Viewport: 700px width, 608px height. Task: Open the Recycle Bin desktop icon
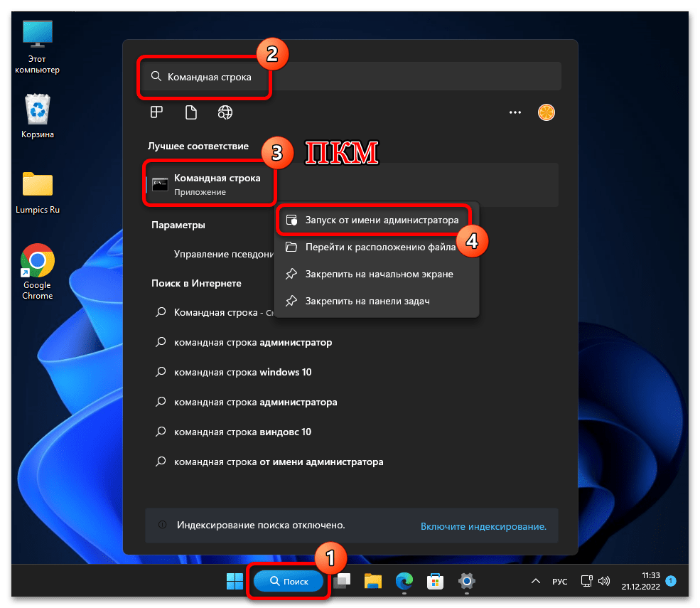(38, 116)
